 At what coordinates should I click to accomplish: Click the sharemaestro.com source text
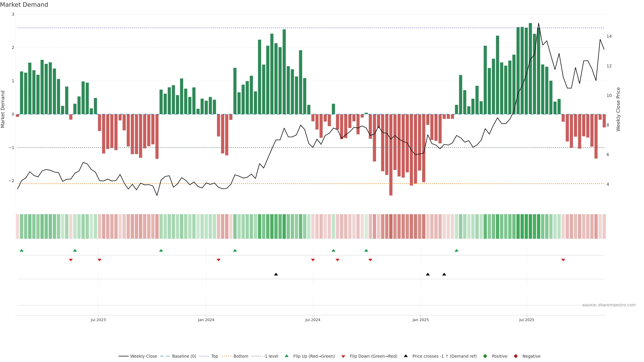click(x=609, y=305)
